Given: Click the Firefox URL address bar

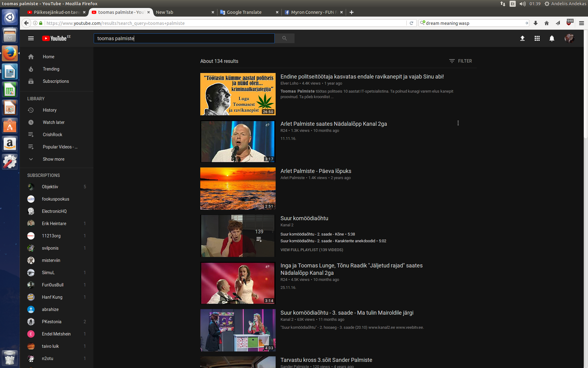Looking at the screenshot, I should [x=225, y=23].
